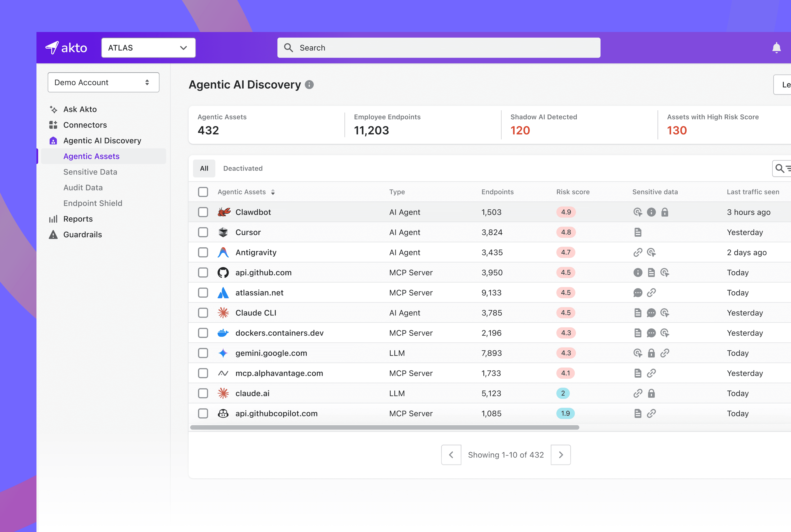This screenshot has width=791, height=532.
Task: Click the Guardrails warning triangle icon
Action: pyautogui.click(x=53, y=234)
